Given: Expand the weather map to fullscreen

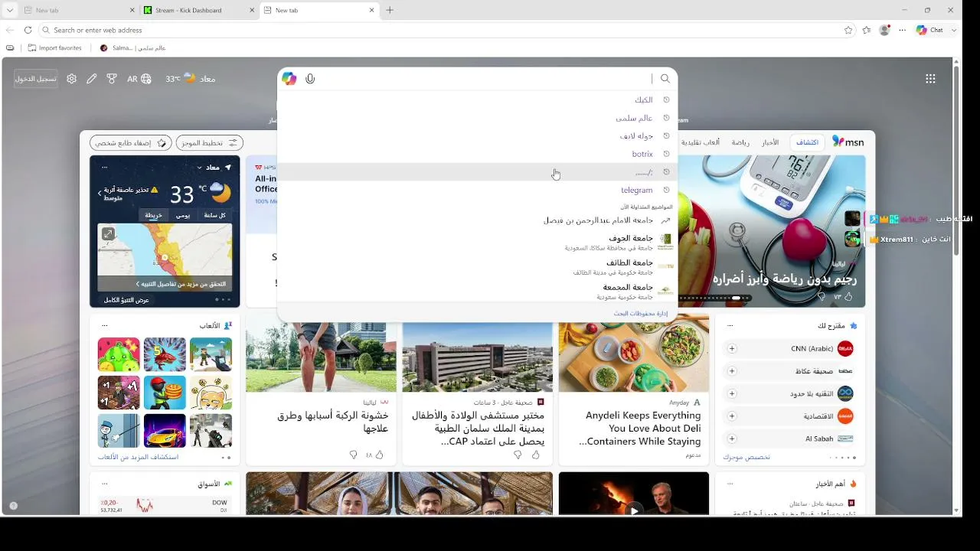Looking at the screenshot, I should (108, 233).
